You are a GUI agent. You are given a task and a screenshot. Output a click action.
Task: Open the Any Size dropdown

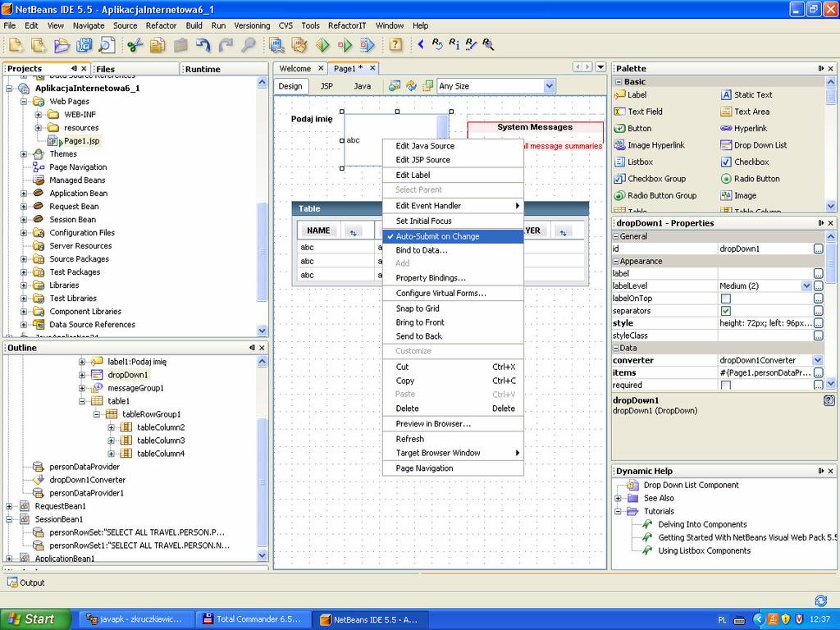[549, 85]
